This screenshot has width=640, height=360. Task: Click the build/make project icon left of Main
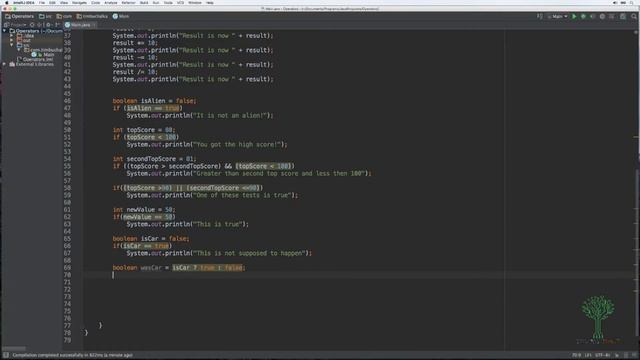(540, 16)
